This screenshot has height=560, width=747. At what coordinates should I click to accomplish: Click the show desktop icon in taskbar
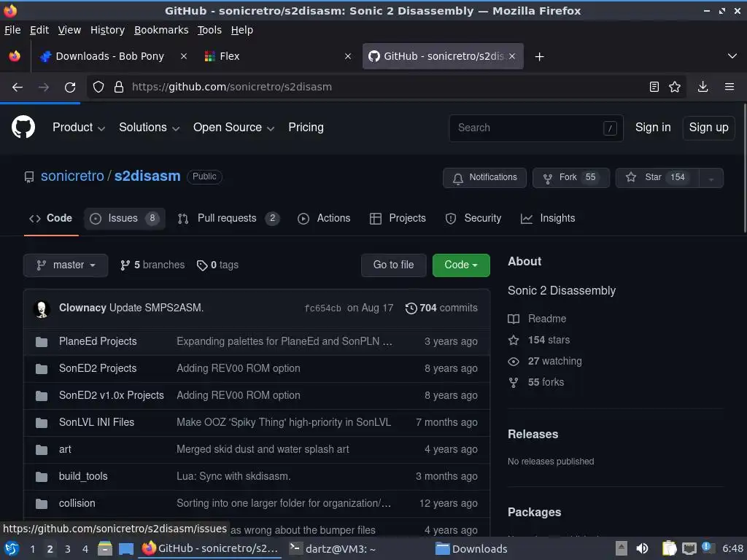click(x=125, y=548)
